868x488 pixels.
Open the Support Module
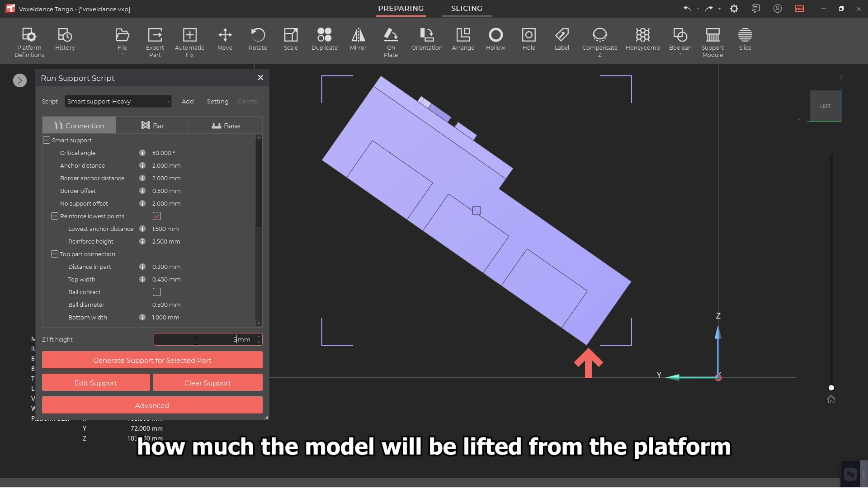[712, 41]
